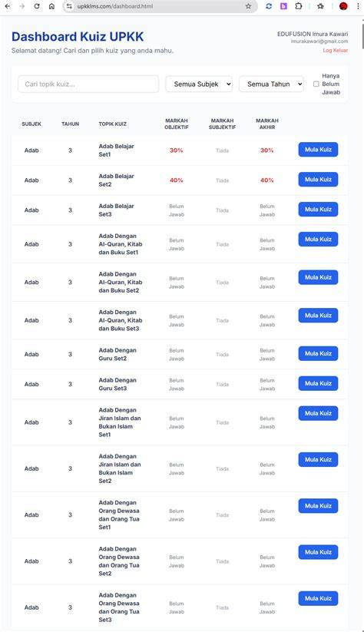
Task: Click the URL address bar
Action: coord(159,6)
